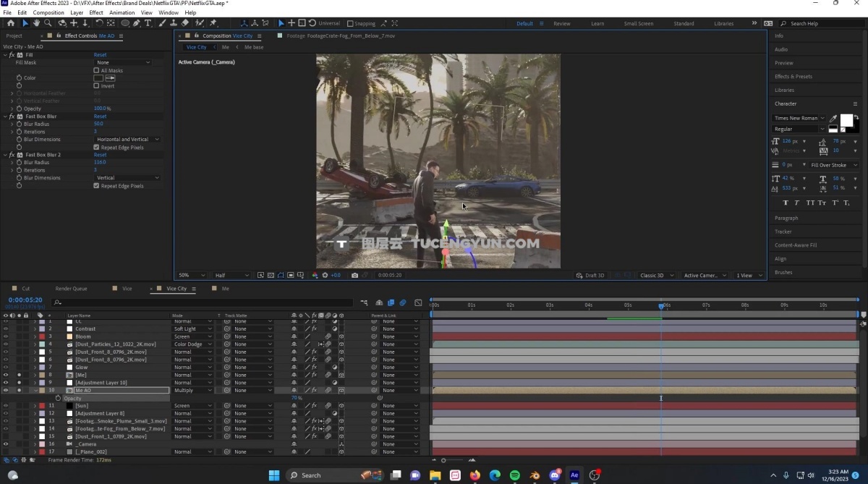Screen dimensions: 868x484
Task: Open Spotify from the taskbar
Action: pyautogui.click(x=515, y=475)
